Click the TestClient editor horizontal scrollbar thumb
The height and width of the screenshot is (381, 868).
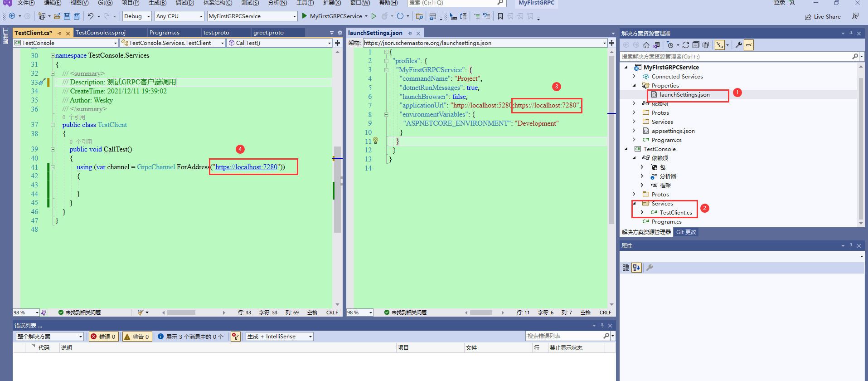point(181,313)
